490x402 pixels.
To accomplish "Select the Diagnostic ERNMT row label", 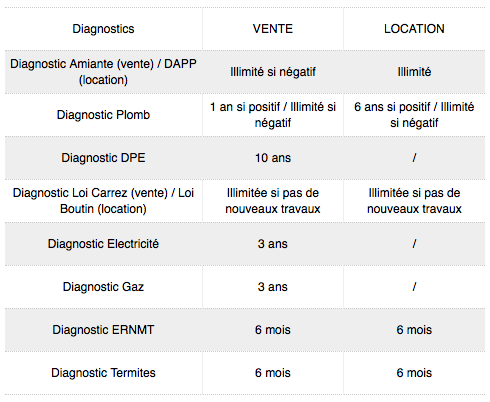I will pyautogui.click(x=103, y=330).
